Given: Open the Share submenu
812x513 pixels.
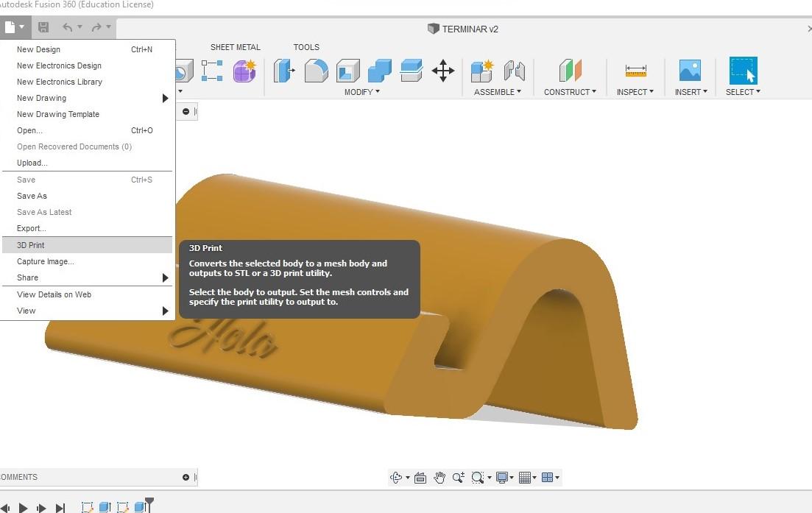Looking at the screenshot, I should coord(87,277).
